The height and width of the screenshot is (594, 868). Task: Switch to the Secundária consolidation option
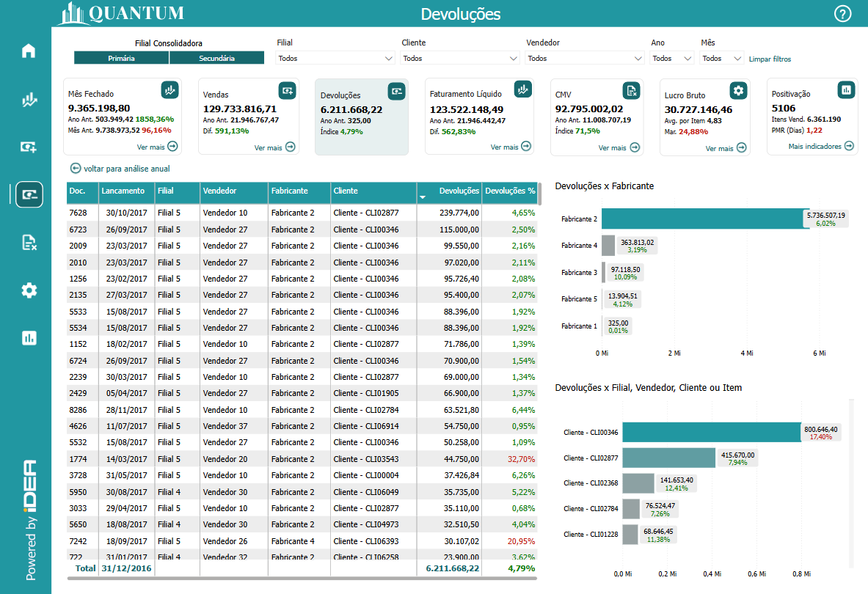pos(216,58)
